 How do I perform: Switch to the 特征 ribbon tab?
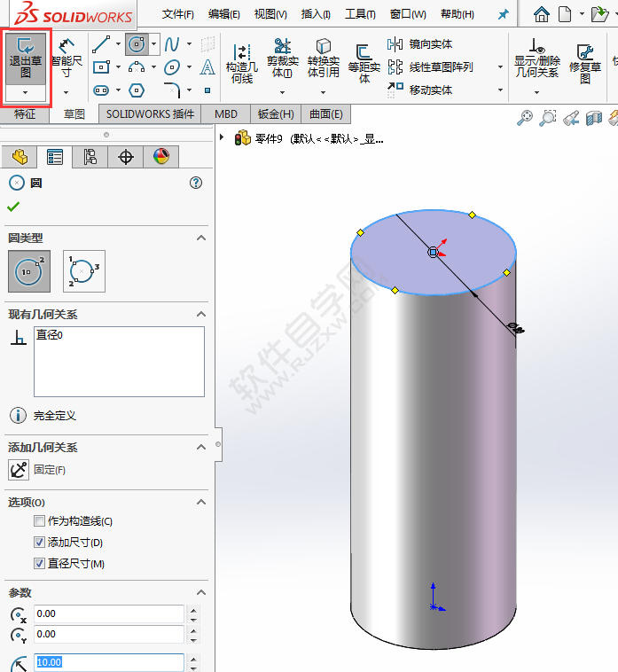(x=25, y=114)
